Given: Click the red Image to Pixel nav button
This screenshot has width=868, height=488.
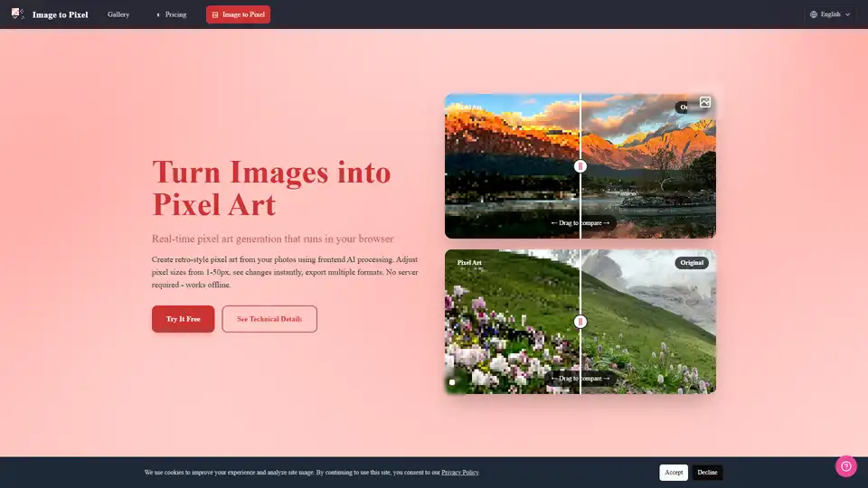Looking at the screenshot, I should click(238, 14).
